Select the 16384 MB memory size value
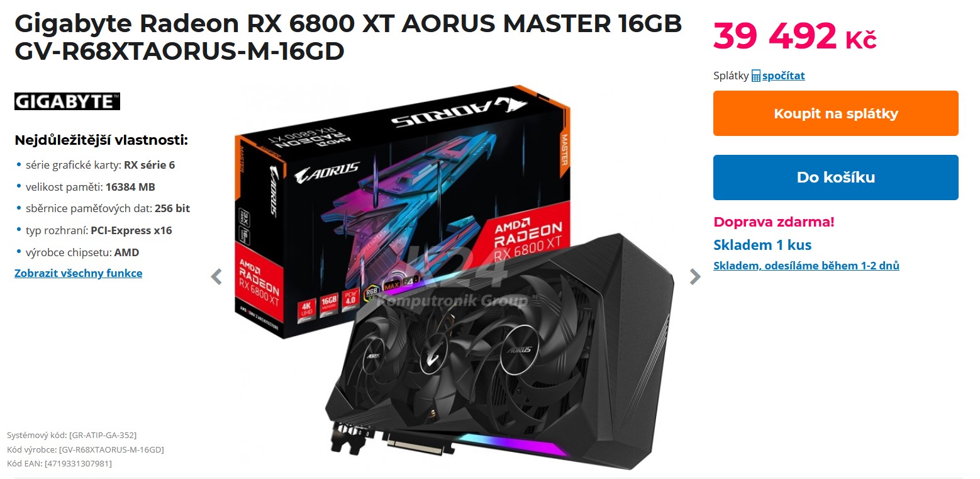Viewport: 980px width, 479px height. 130,187
